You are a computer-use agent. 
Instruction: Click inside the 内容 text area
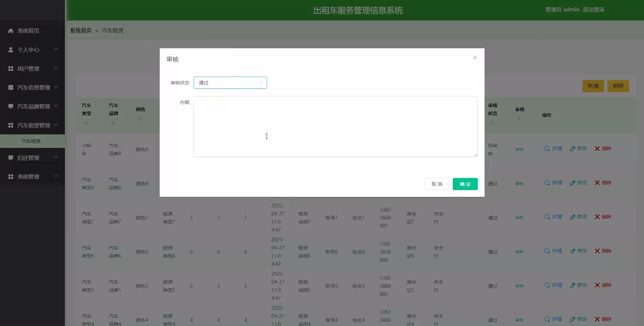click(335, 126)
